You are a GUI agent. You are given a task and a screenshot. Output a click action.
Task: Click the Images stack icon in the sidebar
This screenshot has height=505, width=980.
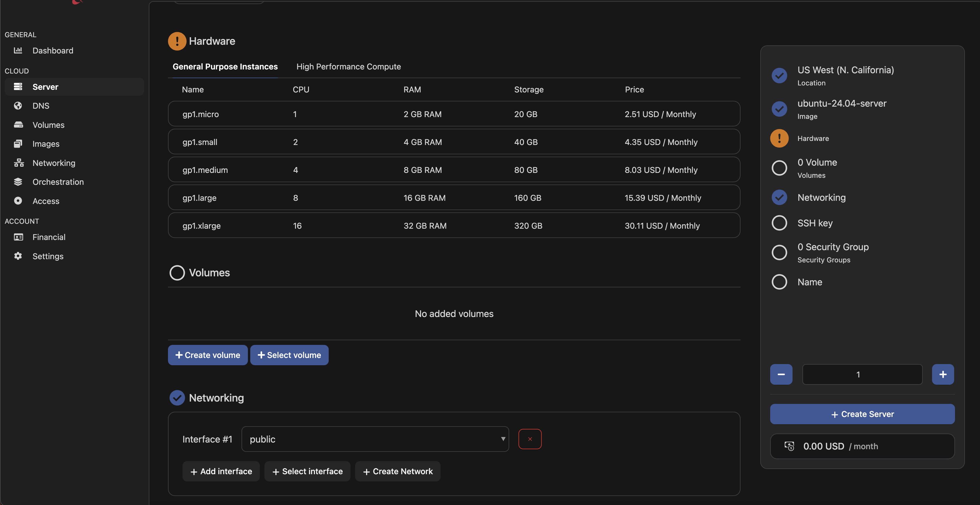pyautogui.click(x=18, y=144)
